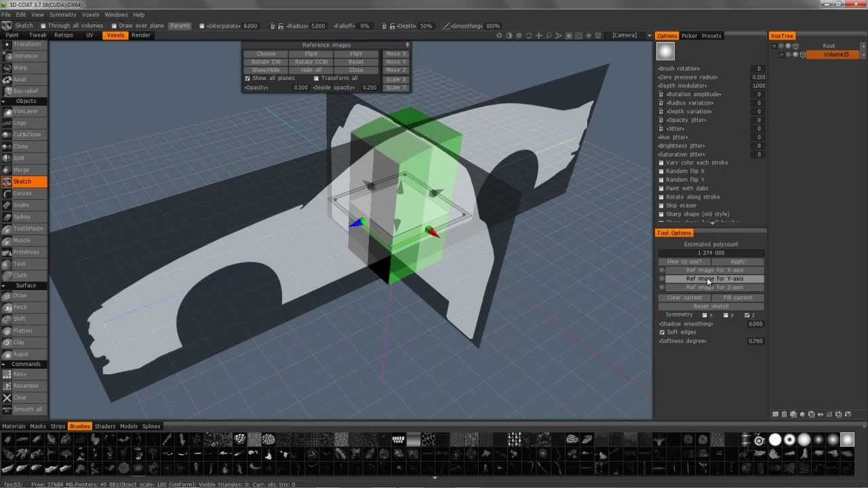The image size is (868, 488).
Task: Uncheck Soft edges option
Action: pyautogui.click(x=662, y=332)
